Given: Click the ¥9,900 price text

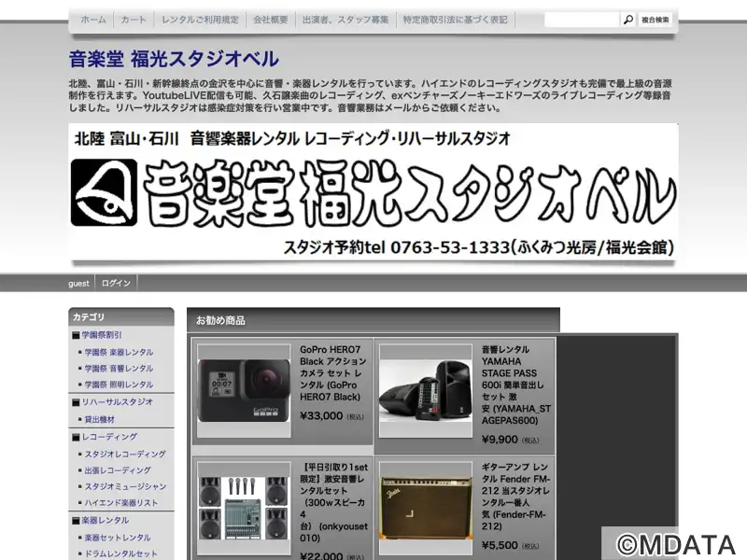Looking at the screenshot, I should pyautogui.click(x=500, y=440).
